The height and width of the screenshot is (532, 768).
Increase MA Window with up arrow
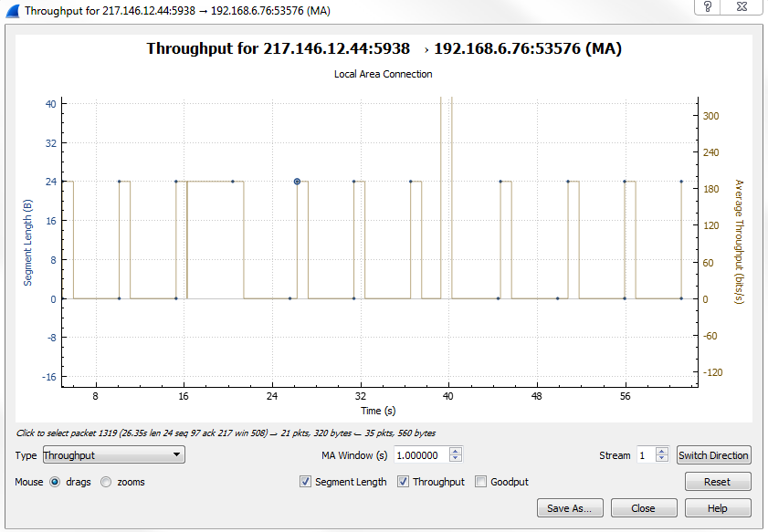click(x=456, y=452)
